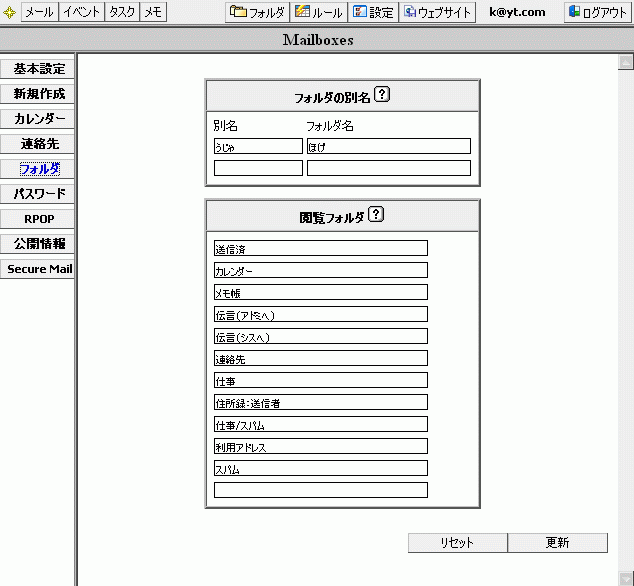
Task: Click the 送信済 folder input field
Action: [x=320, y=248]
